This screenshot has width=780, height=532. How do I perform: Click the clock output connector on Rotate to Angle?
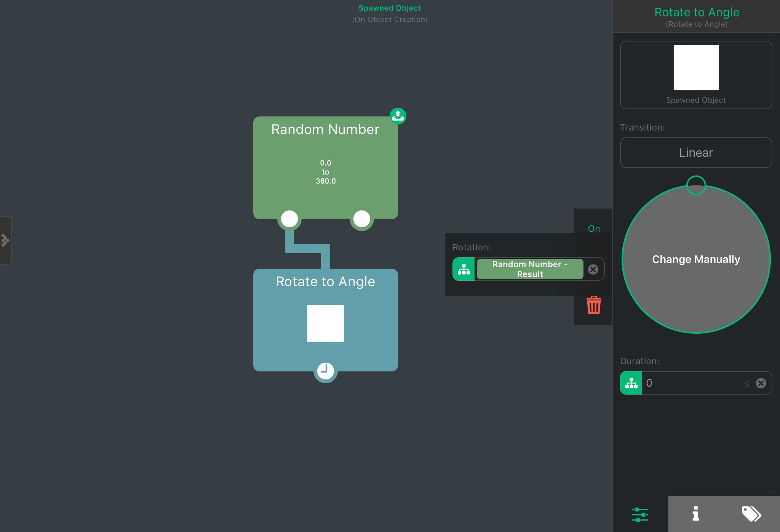[x=325, y=370]
